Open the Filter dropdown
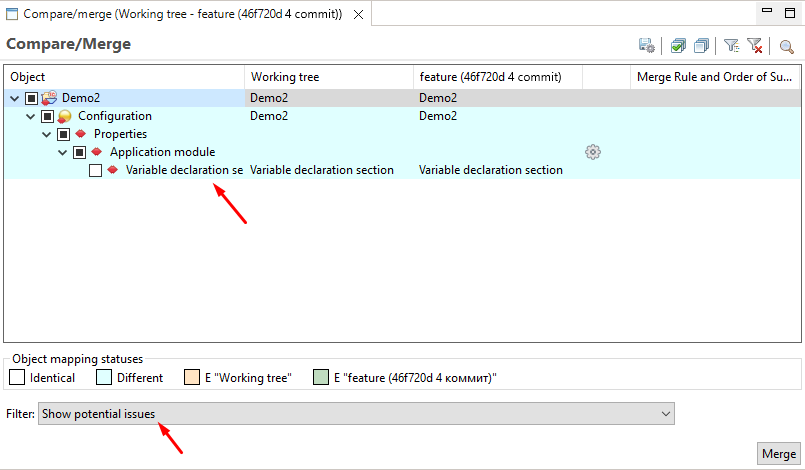The width and height of the screenshot is (805, 470). point(356,414)
